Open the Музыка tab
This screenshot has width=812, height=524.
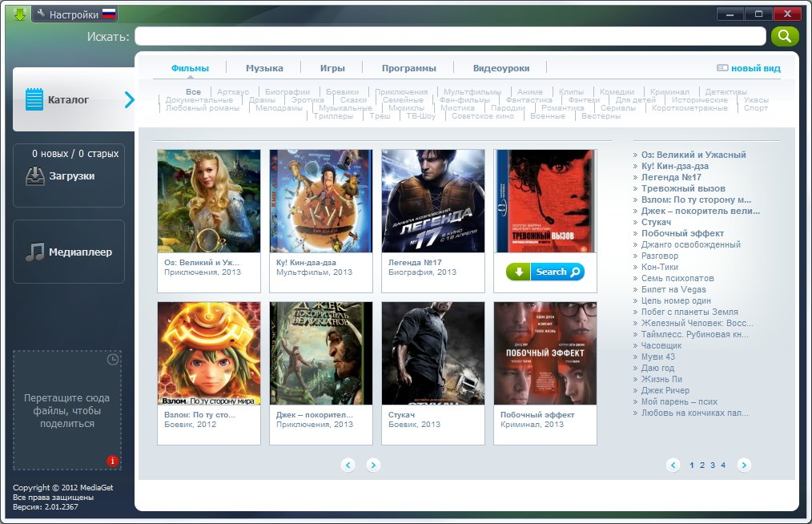tap(264, 68)
